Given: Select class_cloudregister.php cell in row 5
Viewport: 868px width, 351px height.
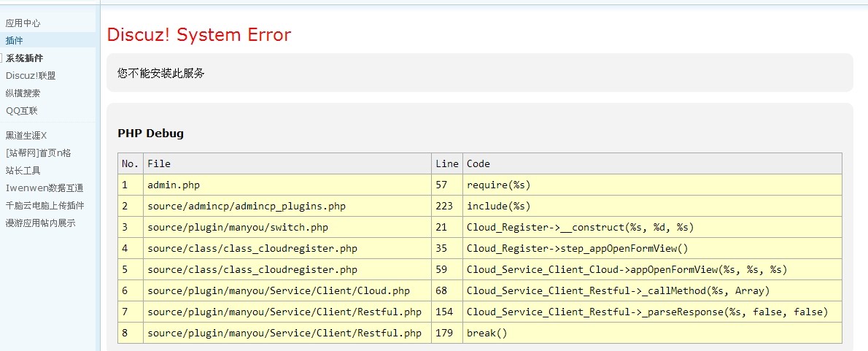Looking at the screenshot, I should coord(287,269).
